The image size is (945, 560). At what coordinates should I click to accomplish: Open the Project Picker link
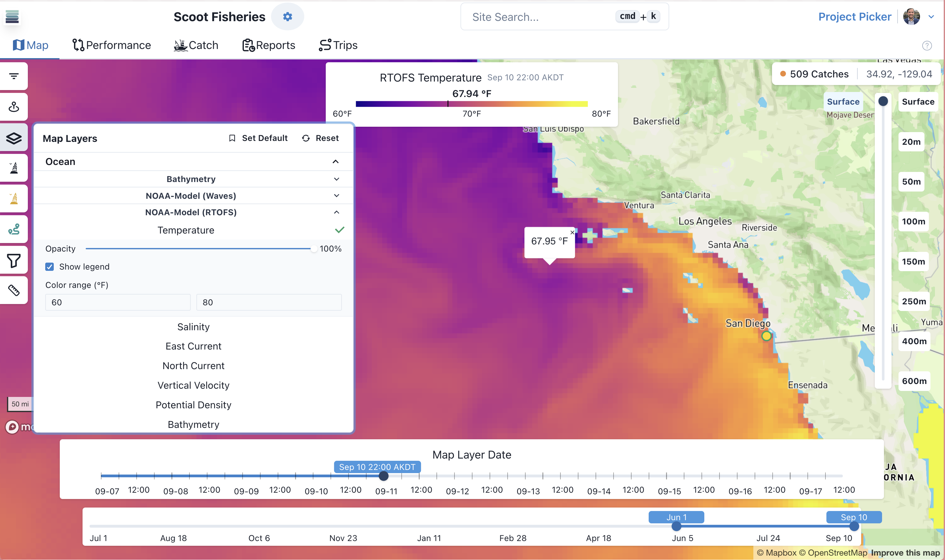point(855,17)
